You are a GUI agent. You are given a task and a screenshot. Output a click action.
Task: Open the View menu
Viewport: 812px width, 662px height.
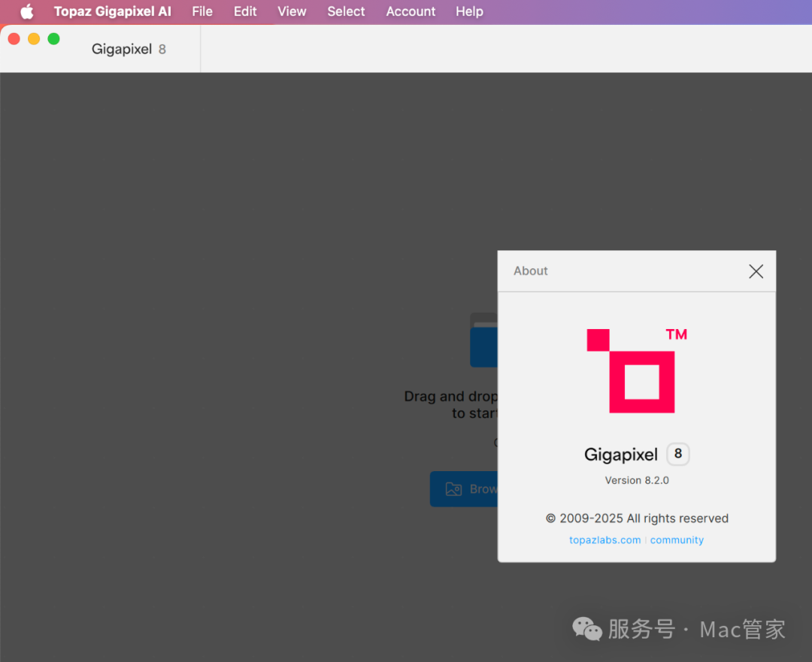[x=292, y=12]
